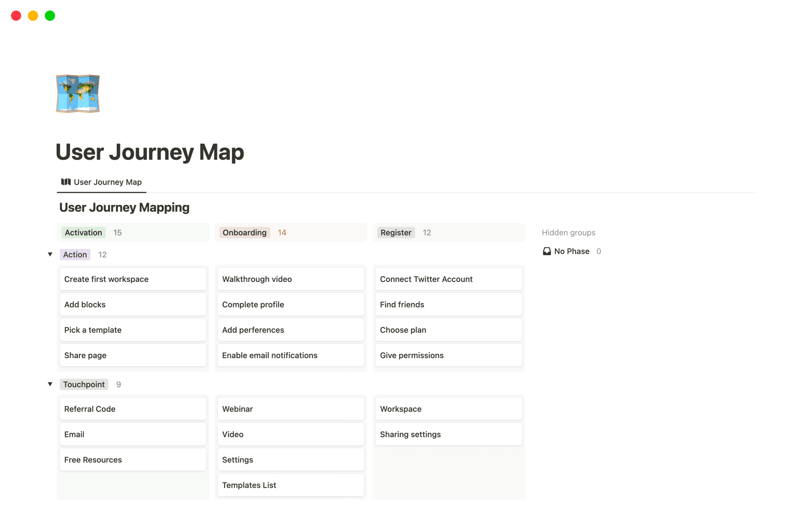Collapse the Touchpoint group
The height and width of the screenshot is (508, 812).
click(50, 384)
